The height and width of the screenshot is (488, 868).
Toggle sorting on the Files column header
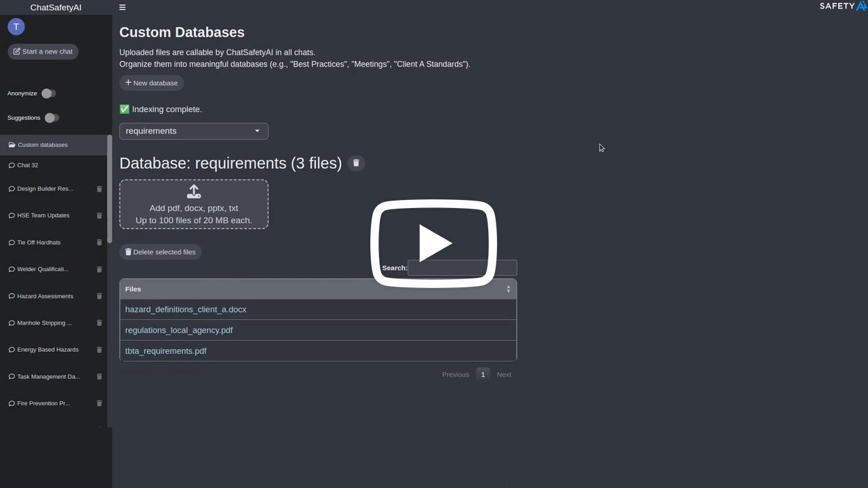[x=133, y=289]
